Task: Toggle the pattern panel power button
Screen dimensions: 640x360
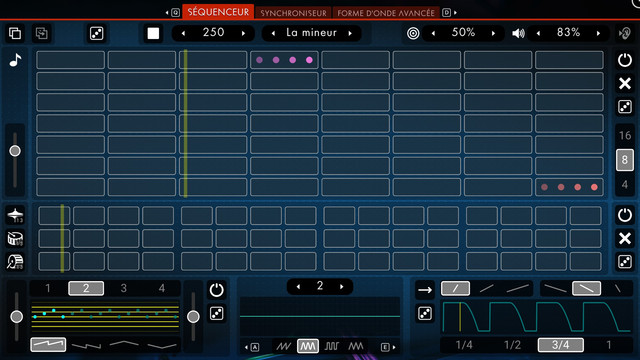Action: point(216,290)
